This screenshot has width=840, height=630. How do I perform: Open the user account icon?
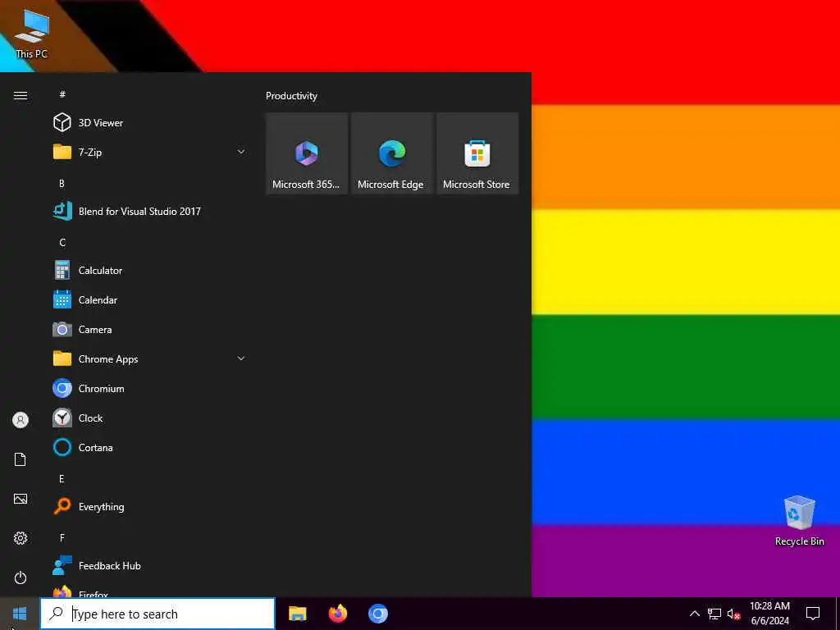click(21, 420)
